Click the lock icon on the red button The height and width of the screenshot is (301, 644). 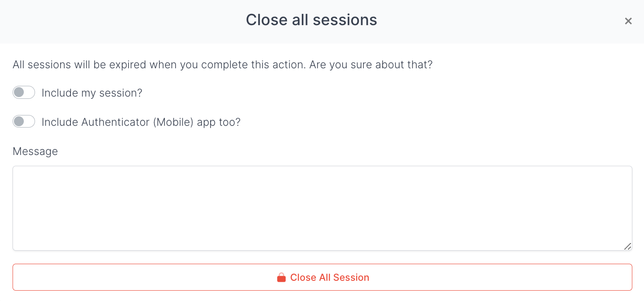pos(282,278)
